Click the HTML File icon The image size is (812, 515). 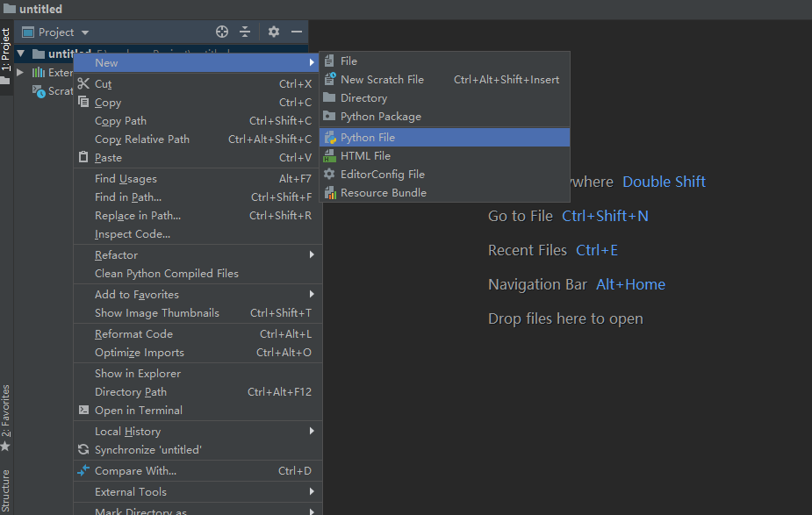click(329, 156)
